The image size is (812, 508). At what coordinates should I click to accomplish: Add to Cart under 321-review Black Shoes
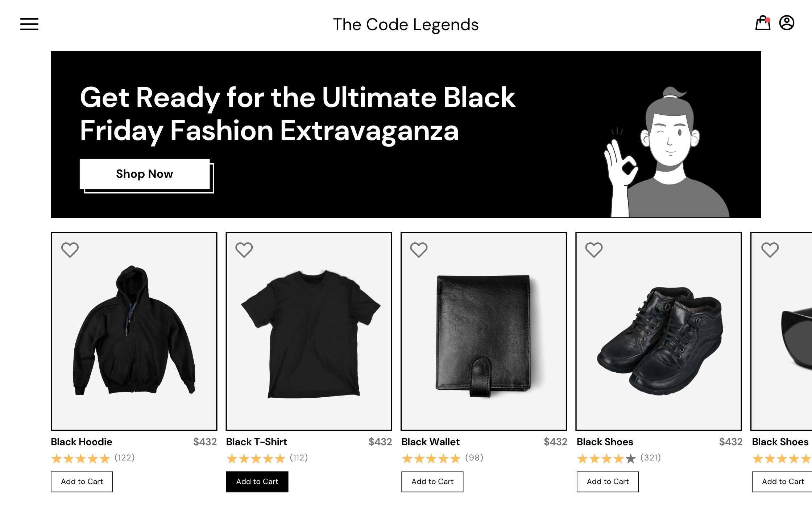(x=608, y=482)
